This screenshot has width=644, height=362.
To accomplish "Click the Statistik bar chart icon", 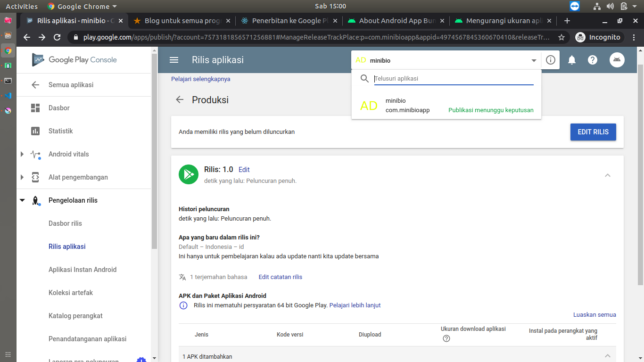I will coord(35,131).
